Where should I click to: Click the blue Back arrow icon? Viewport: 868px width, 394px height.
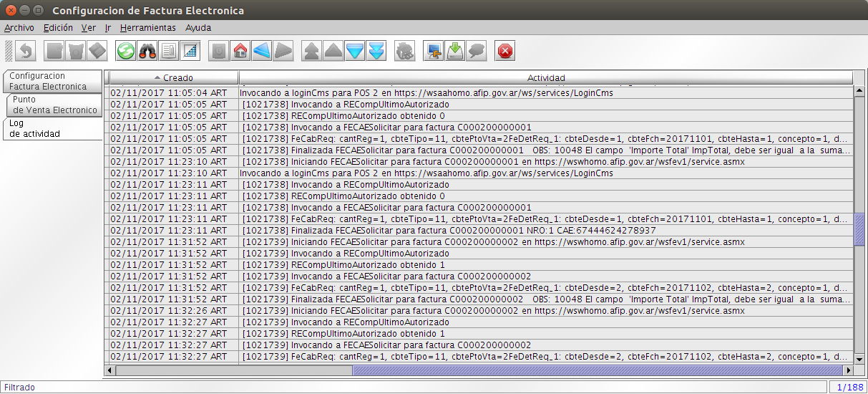[262, 51]
